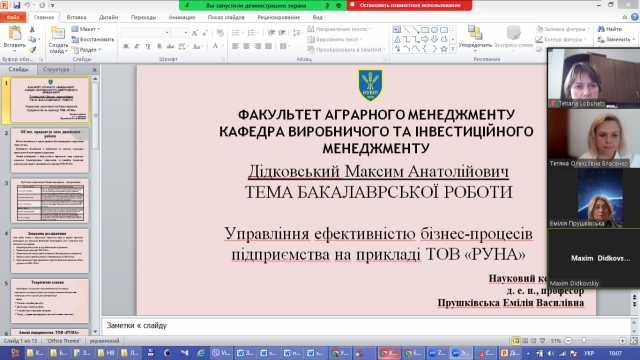Open the Вставка ribbon tab

[x=76, y=17]
